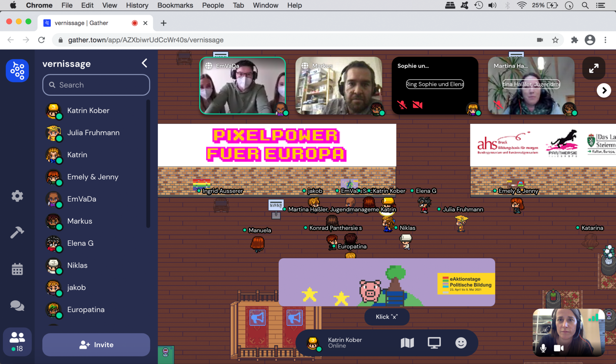Click the Gather grape logo
This screenshot has height=364, width=616.
click(x=17, y=71)
